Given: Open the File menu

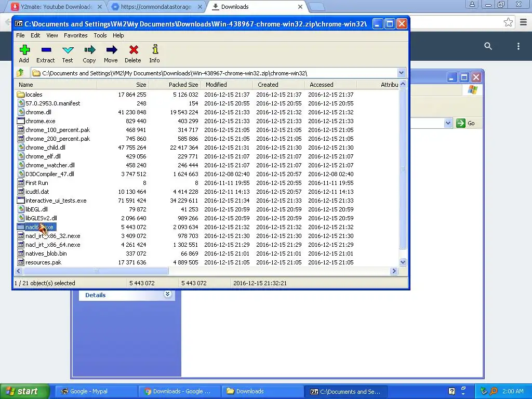Looking at the screenshot, I should 20,35.
